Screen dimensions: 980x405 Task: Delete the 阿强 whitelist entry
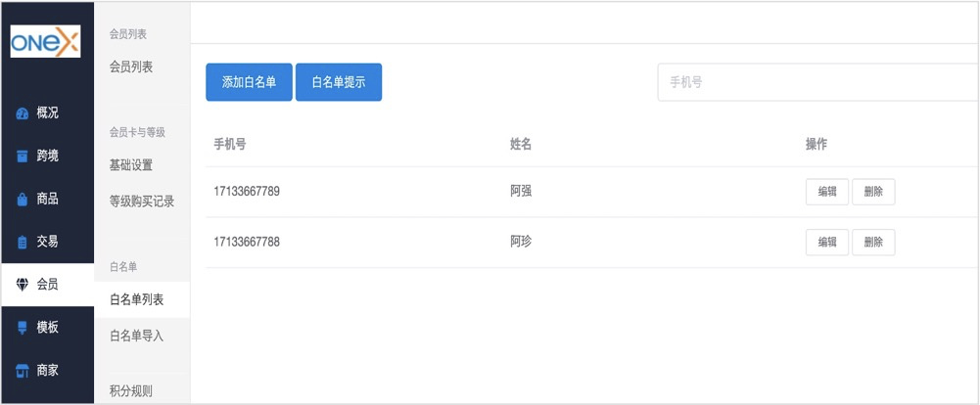tap(873, 192)
